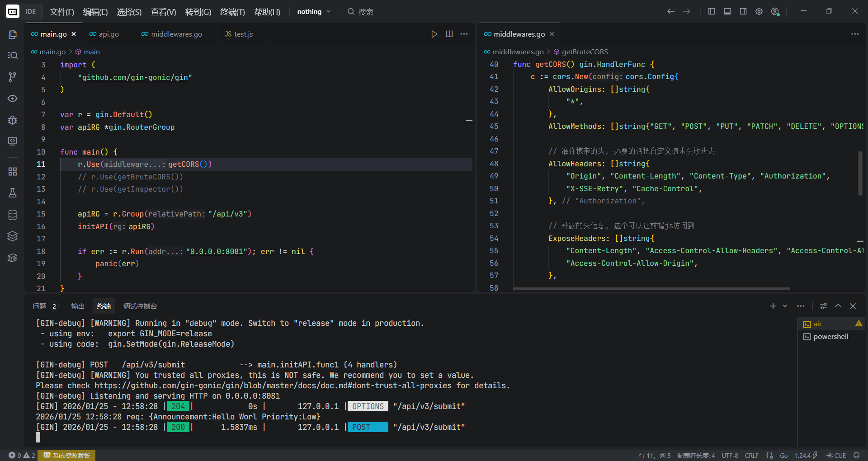Toggle the bottom panel visibility
The width and height of the screenshot is (868, 461).
click(x=727, y=12)
